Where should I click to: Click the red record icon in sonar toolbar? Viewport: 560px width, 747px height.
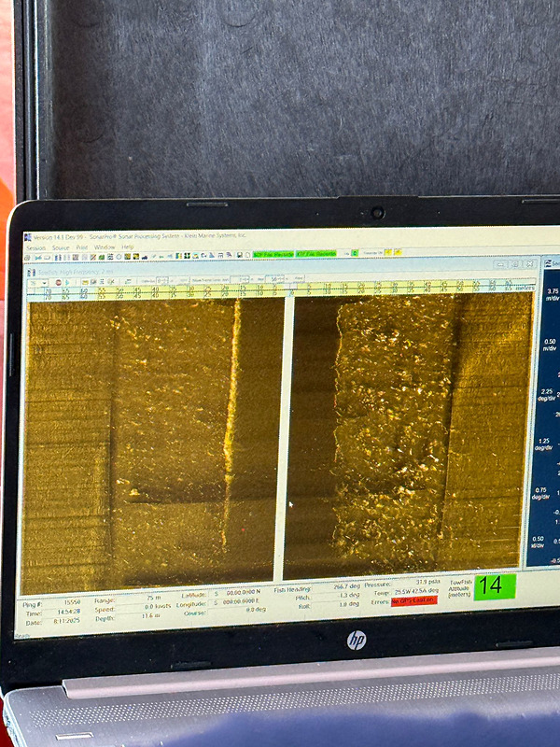tap(57, 282)
